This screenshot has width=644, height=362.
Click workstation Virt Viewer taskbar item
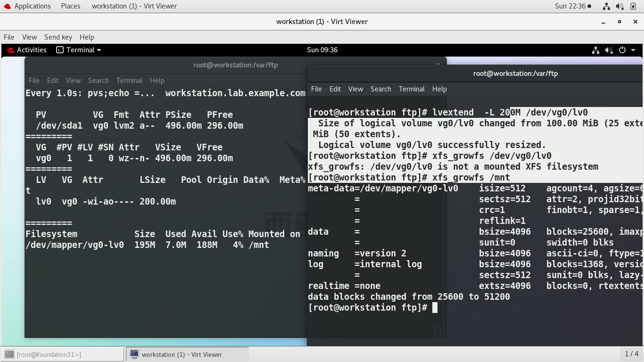pyautogui.click(x=188, y=354)
